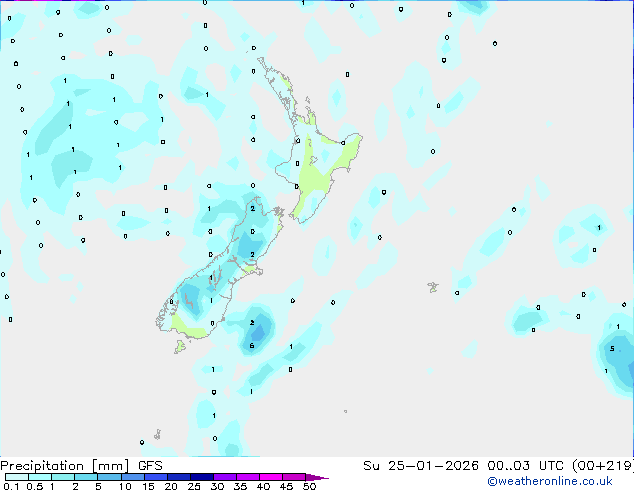Click the 15–20 mm legend swatch

[x=155, y=477]
